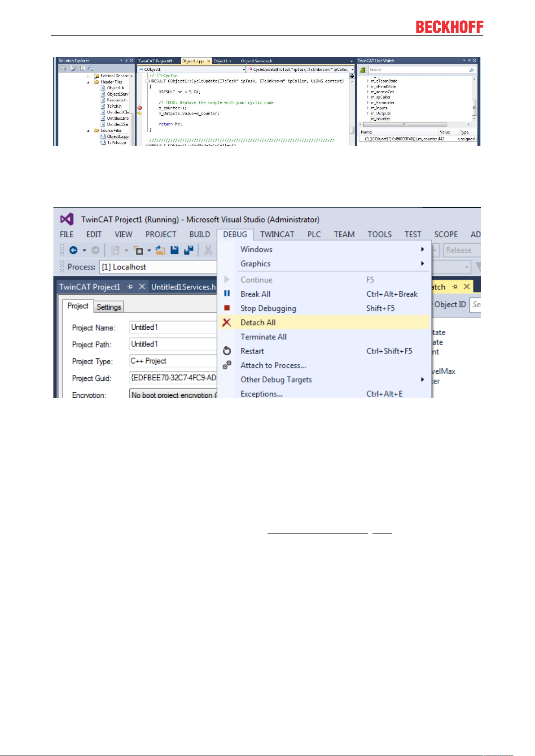This screenshot has width=535, height=756.
Task: Open the SCOPE menu
Action: [x=446, y=234]
